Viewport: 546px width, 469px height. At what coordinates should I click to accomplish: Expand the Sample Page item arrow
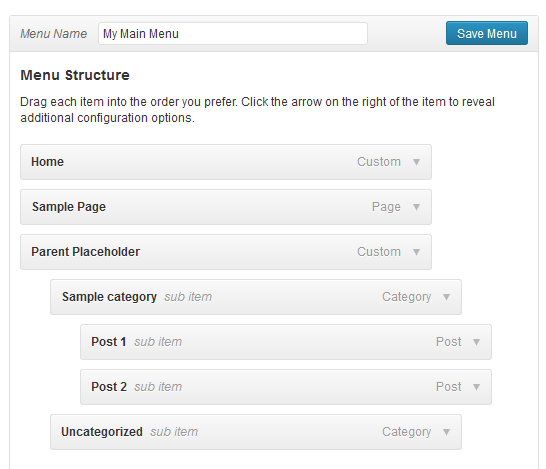click(416, 207)
